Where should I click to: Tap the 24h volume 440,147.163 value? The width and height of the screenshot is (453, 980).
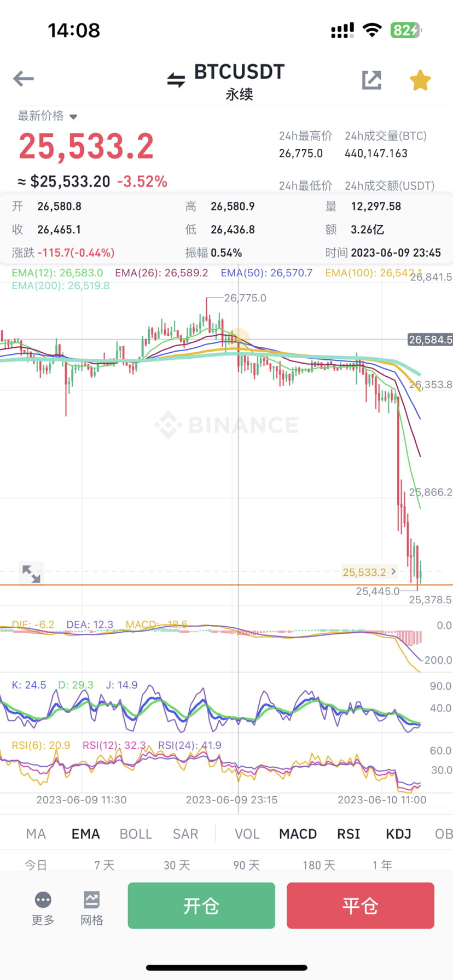point(376,154)
